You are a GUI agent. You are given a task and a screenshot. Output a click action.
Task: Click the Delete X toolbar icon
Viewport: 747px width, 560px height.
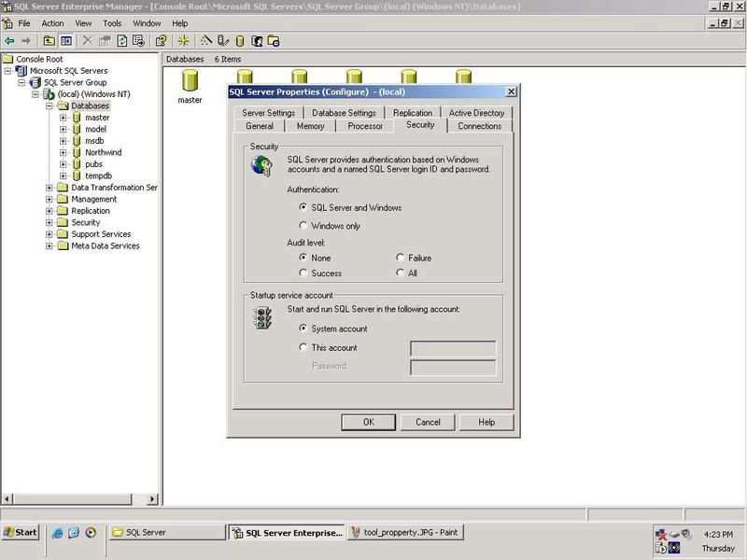(87, 41)
